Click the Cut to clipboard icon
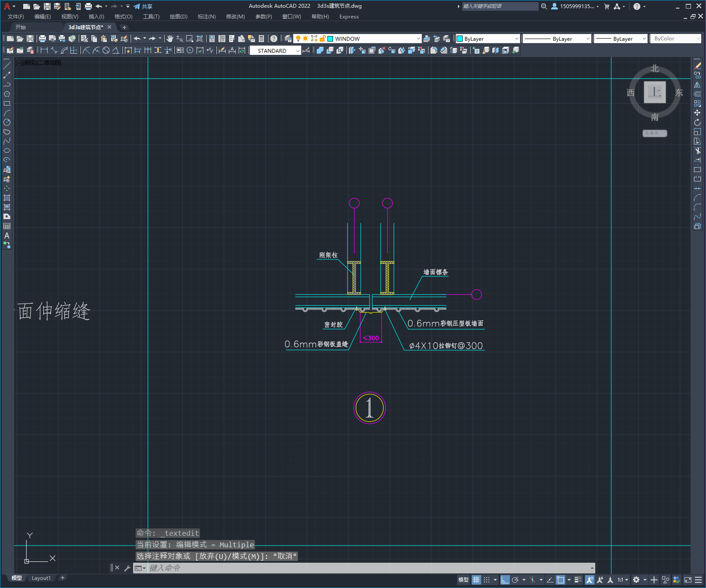 coord(85,39)
